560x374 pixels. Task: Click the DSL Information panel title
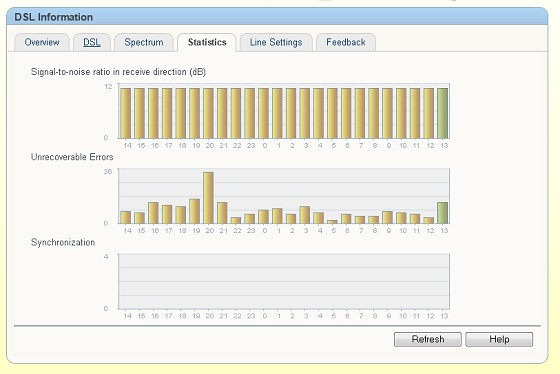(54, 17)
